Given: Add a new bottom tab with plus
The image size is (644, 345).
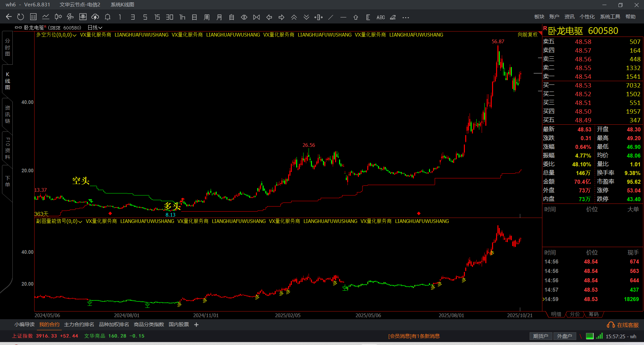Looking at the screenshot, I should pyautogui.click(x=196, y=325).
